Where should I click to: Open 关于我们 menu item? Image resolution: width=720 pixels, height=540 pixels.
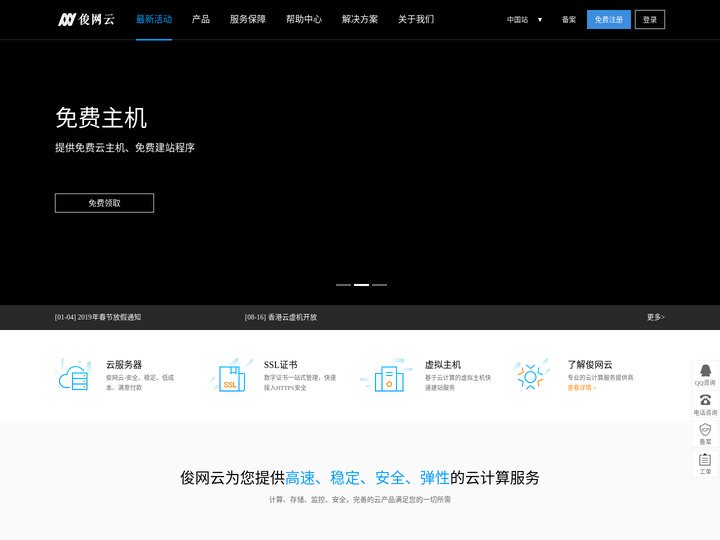[416, 19]
